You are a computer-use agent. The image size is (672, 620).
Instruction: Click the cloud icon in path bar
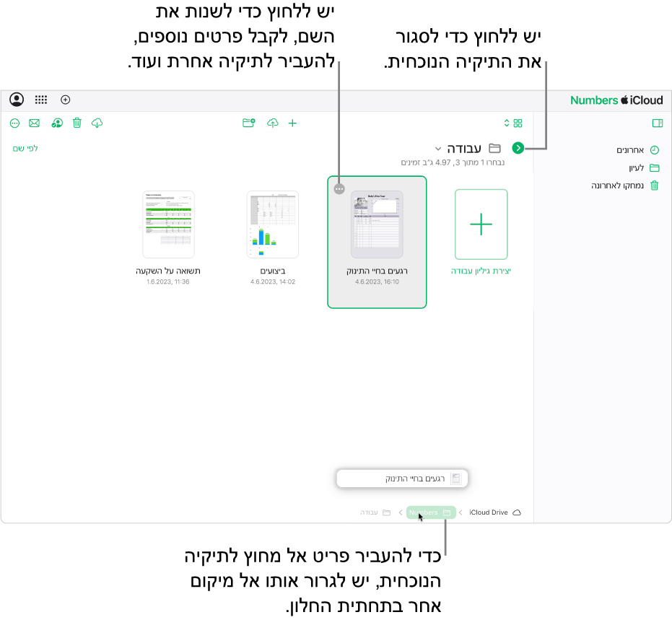517,512
